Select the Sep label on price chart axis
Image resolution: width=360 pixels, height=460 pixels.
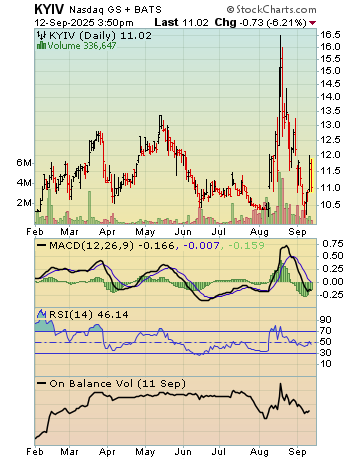(297, 232)
